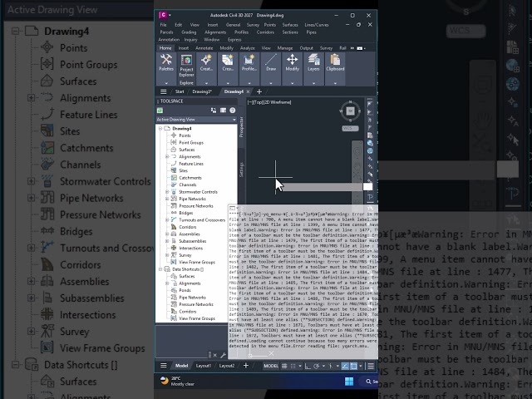This screenshot has height=399, width=532.
Task: Open the layout tabs hamburger menu
Action: coord(163,366)
